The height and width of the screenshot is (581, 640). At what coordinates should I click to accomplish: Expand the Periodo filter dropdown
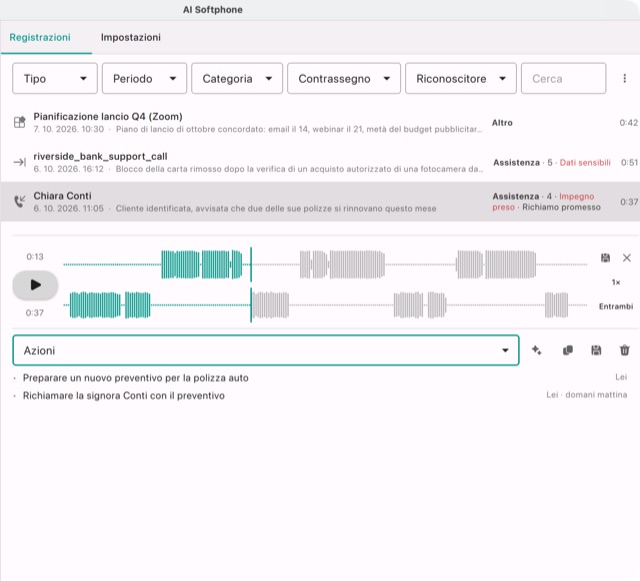pos(144,78)
